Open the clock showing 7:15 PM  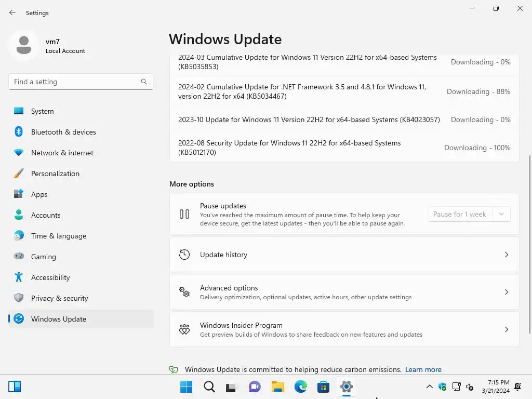496,387
